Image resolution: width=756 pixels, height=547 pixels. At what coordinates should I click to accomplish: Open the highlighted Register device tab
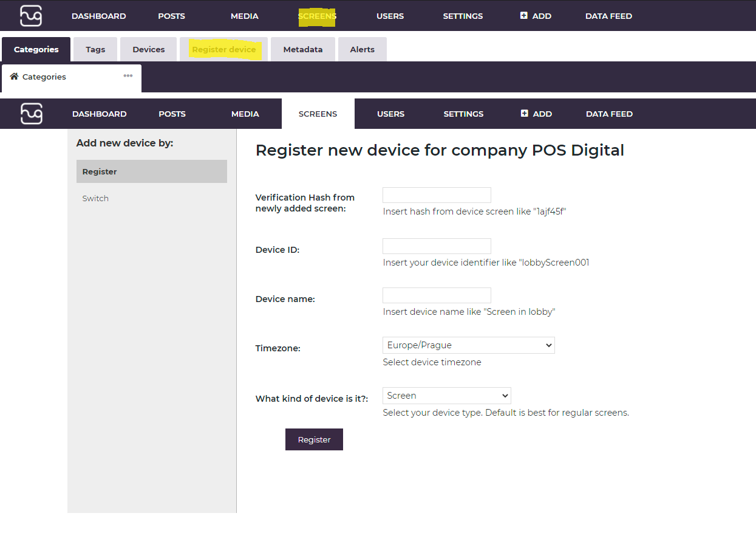click(x=224, y=49)
